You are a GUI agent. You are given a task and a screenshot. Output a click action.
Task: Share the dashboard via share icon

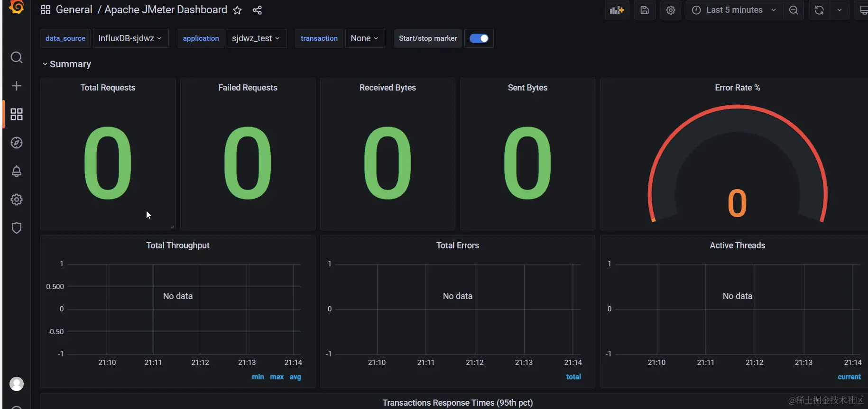pyautogui.click(x=257, y=10)
